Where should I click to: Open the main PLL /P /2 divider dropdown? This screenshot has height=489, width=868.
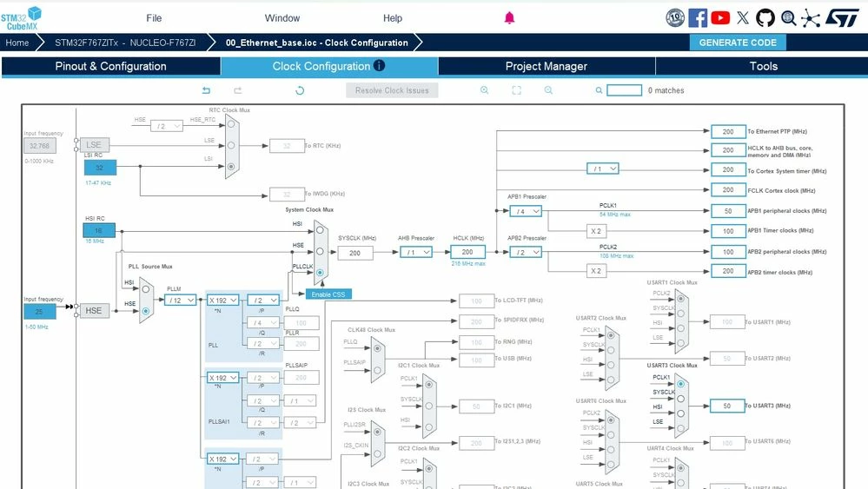263,300
